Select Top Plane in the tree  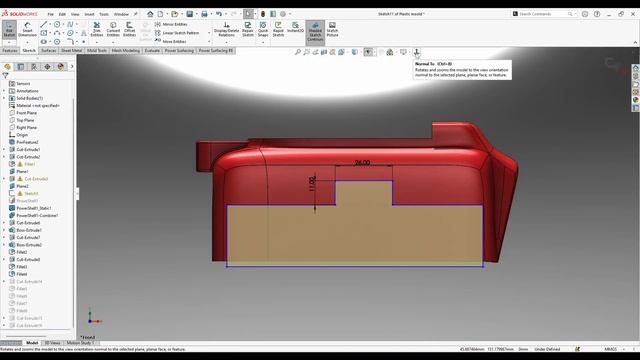click(25, 120)
